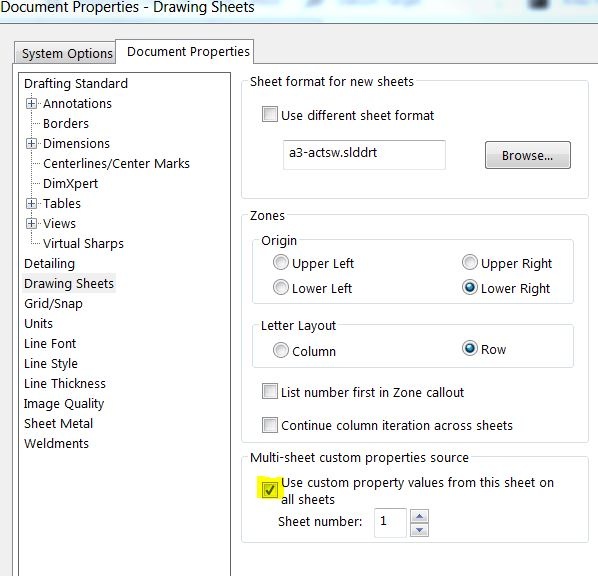Set zone origin to Lower Right
This screenshot has height=576, width=598.
469,287
